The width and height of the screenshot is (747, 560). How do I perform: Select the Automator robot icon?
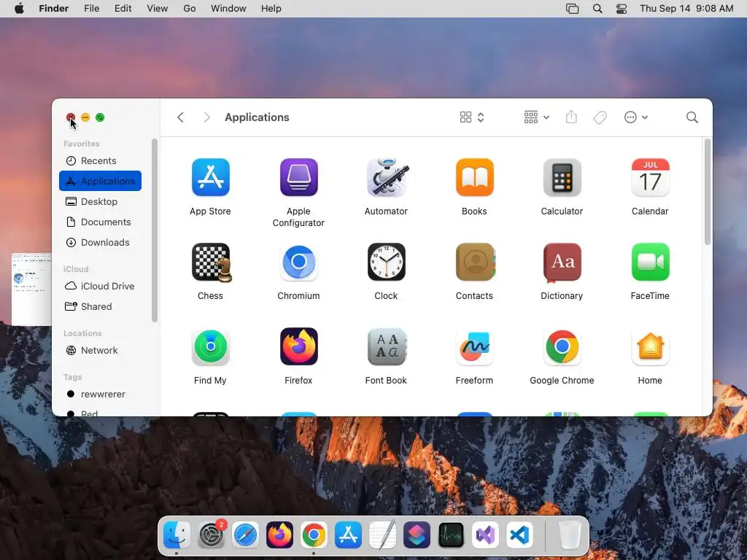tap(387, 177)
